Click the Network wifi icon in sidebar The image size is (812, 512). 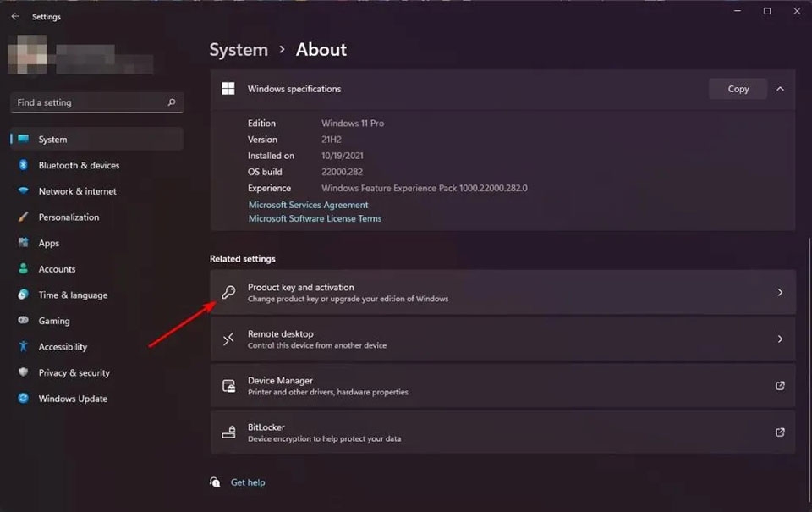click(24, 190)
